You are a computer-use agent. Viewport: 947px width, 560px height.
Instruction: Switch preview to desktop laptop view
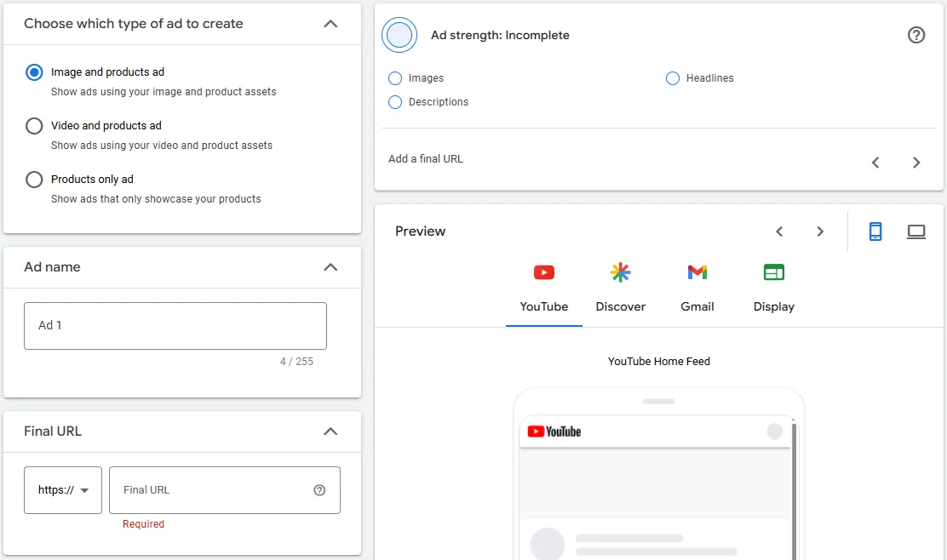pyautogui.click(x=916, y=231)
